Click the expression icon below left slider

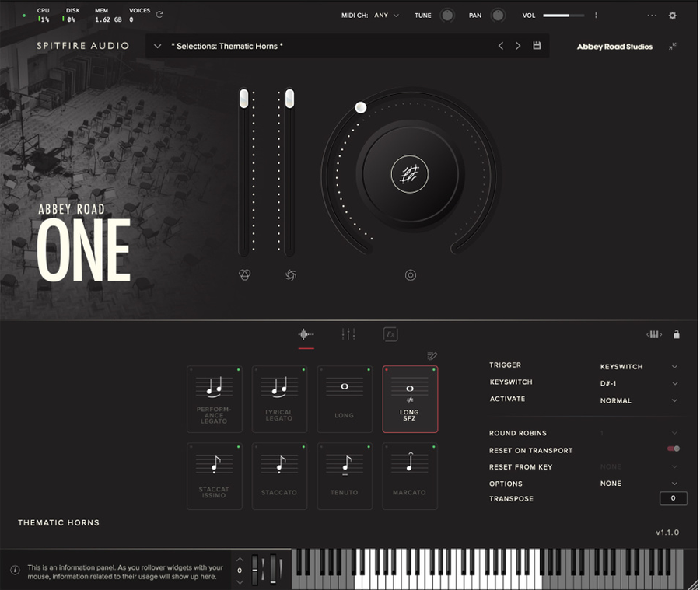coord(245,275)
